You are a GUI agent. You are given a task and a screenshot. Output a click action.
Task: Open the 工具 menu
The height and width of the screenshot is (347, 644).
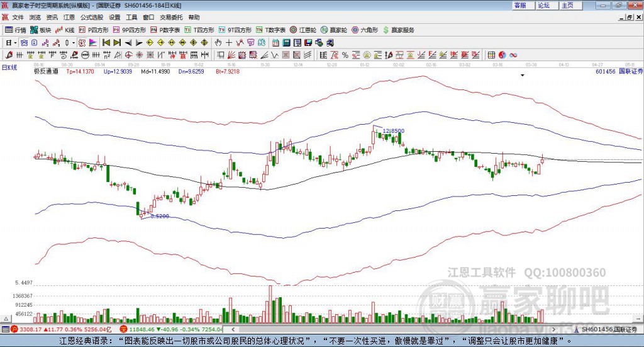click(131, 17)
